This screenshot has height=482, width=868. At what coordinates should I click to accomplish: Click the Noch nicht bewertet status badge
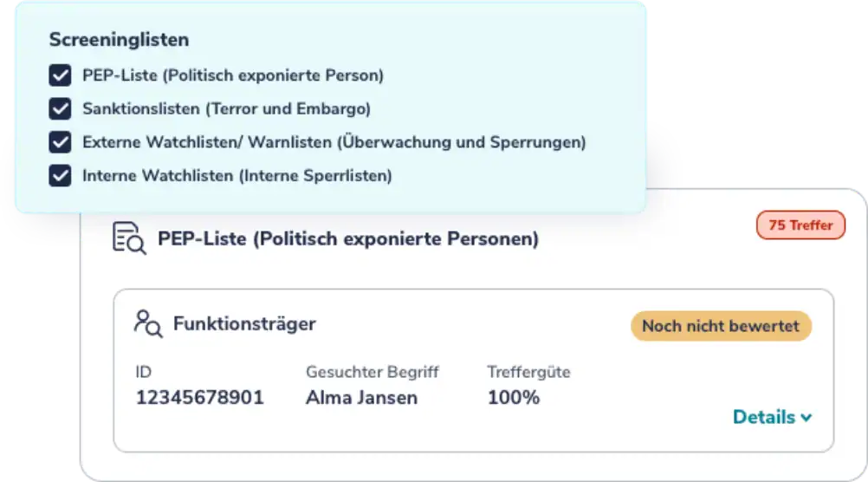721,326
